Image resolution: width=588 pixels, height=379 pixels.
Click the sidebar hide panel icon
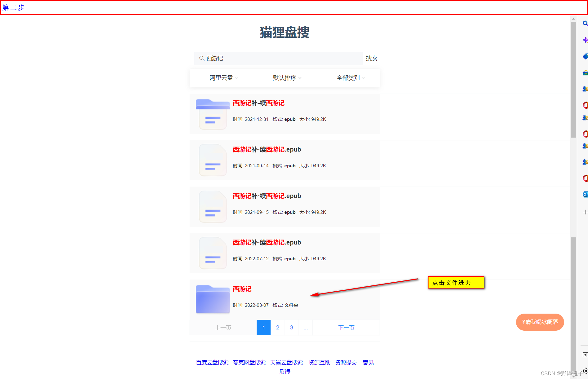click(x=585, y=355)
